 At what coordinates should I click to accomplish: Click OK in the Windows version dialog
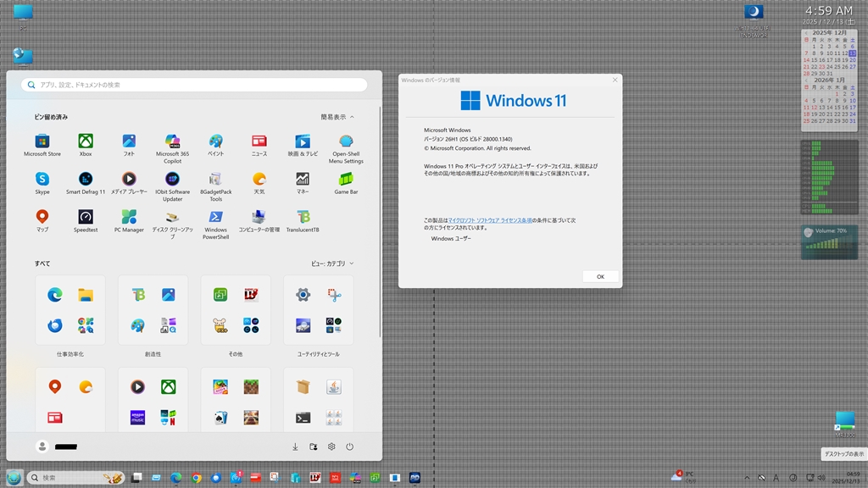(x=600, y=276)
